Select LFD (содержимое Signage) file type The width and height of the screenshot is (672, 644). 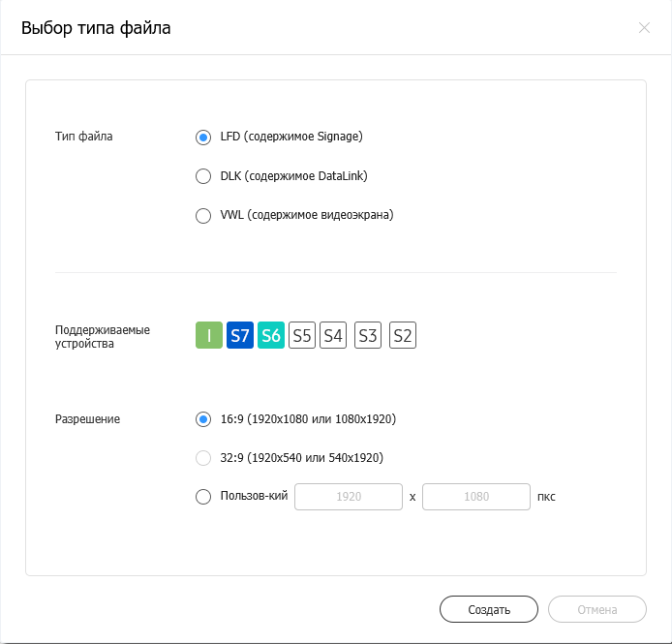203,138
